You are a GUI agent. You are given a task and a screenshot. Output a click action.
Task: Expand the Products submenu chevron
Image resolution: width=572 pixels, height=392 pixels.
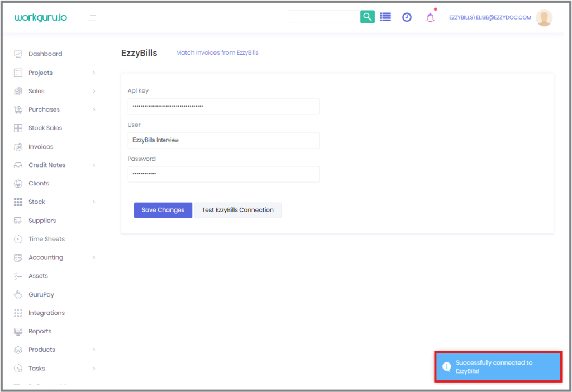(94, 350)
